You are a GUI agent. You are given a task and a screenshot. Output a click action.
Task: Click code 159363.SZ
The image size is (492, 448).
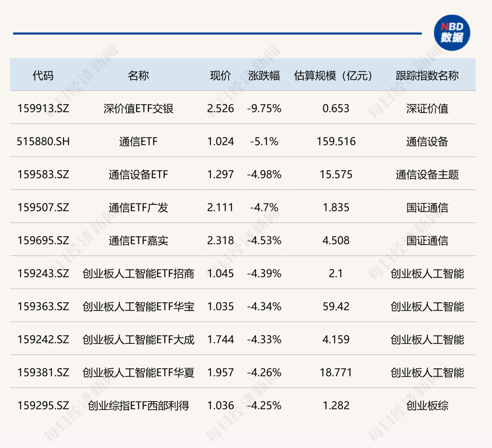coord(43,306)
